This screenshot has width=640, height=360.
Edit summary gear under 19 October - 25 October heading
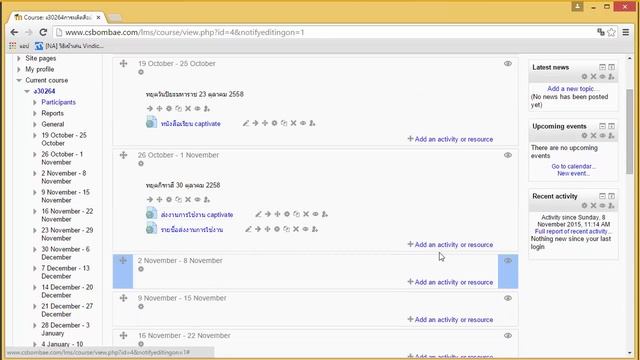[141, 72]
